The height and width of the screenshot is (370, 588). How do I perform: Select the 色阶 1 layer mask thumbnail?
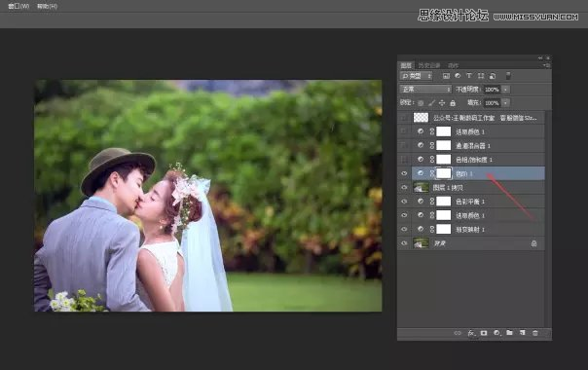444,173
